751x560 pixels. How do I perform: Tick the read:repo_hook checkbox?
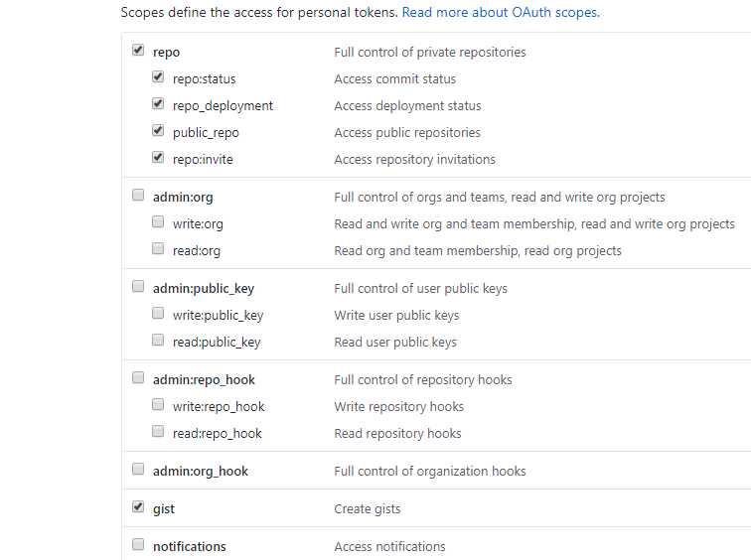pyautogui.click(x=158, y=431)
